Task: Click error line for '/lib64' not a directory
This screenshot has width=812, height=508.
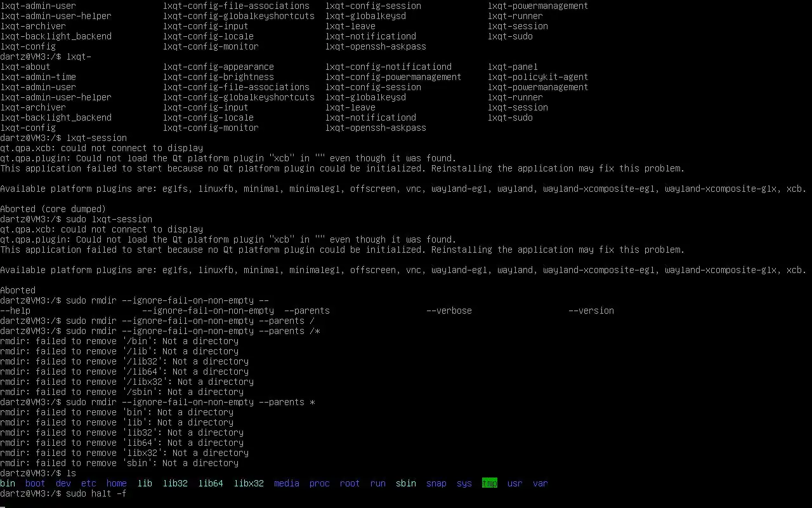Action: (x=124, y=371)
